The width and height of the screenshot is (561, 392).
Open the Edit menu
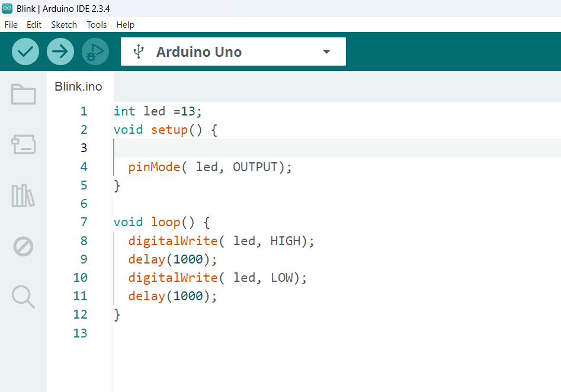34,25
